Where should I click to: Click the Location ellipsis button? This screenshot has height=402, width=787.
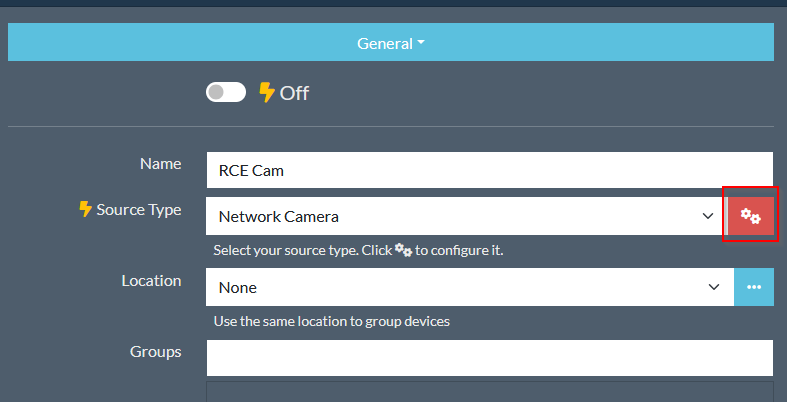pyautogui.click(x=754, y=287)
